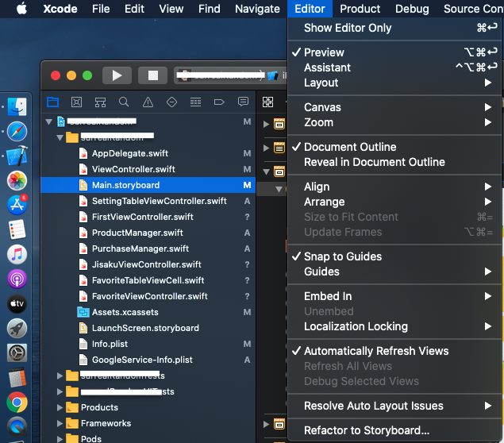Open Launchpad rocket icon in Dock
The image size is (504, 443).
[17, 328]
